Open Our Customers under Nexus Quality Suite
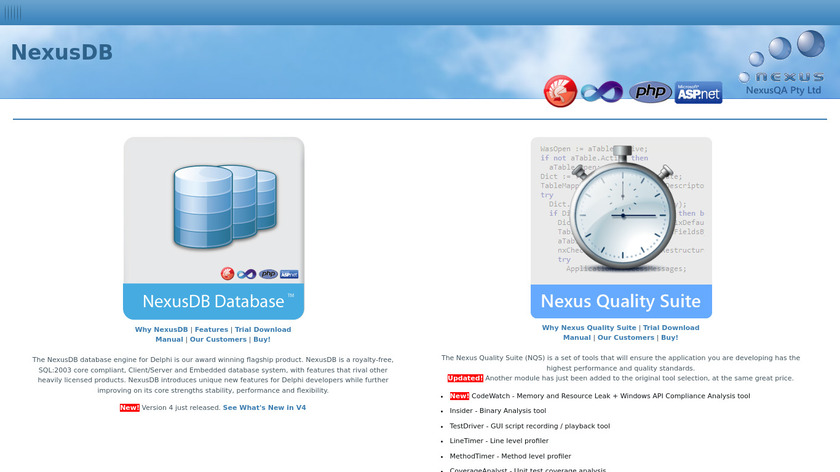This screenshot has height=472, width=840. point(626,338)
